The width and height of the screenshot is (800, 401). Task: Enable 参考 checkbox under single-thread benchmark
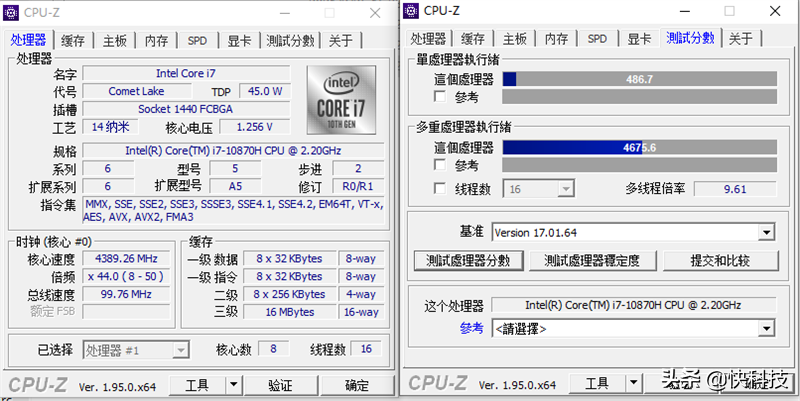click(440, 97)
